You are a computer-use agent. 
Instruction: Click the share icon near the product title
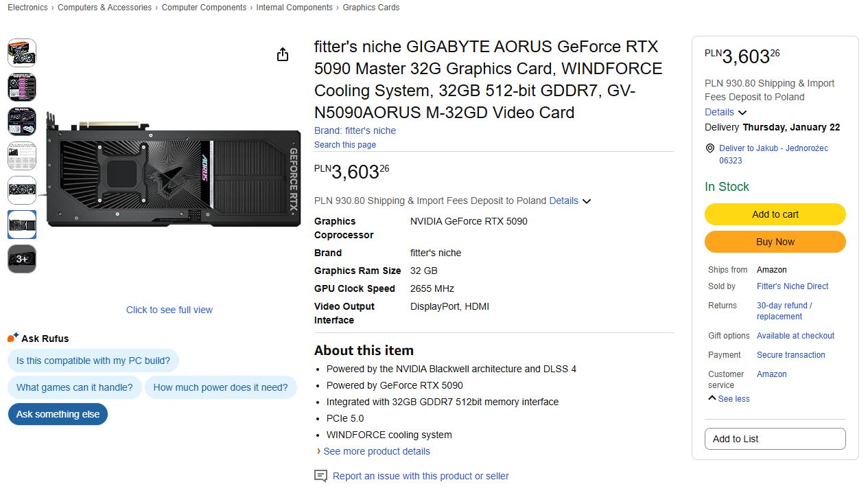point(282,54)
